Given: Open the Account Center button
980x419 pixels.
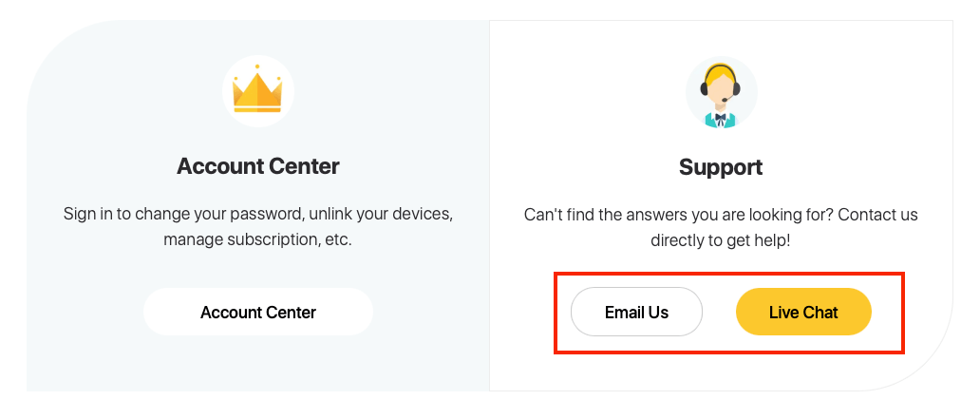Looking at the screenshot, I should click(x=258, y=312).
